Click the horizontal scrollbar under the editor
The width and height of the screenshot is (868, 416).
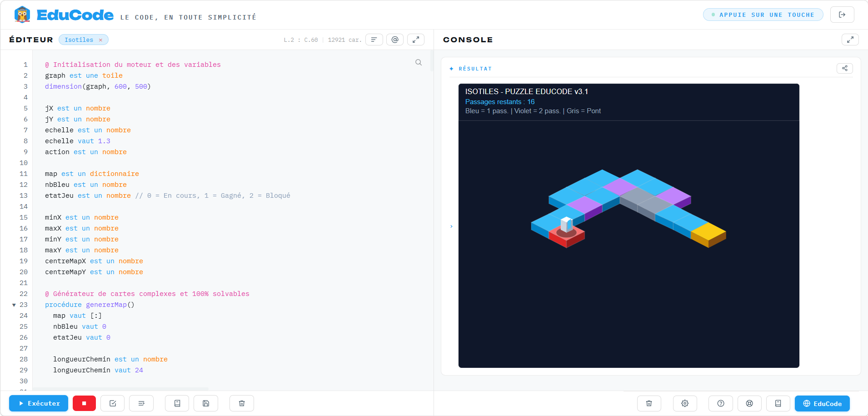point(120,389)
